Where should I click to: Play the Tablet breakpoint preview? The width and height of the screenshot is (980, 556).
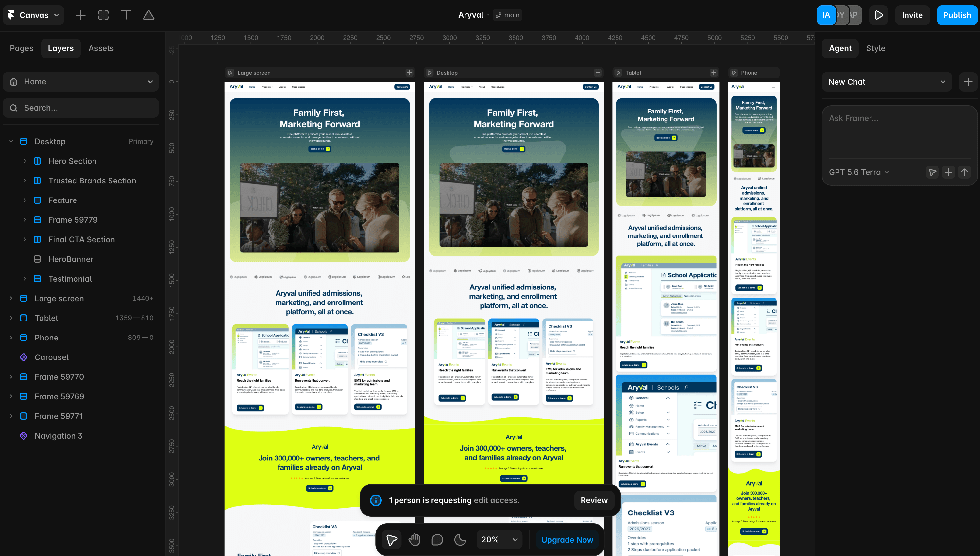pyautogui.click(x=618, y=73)
